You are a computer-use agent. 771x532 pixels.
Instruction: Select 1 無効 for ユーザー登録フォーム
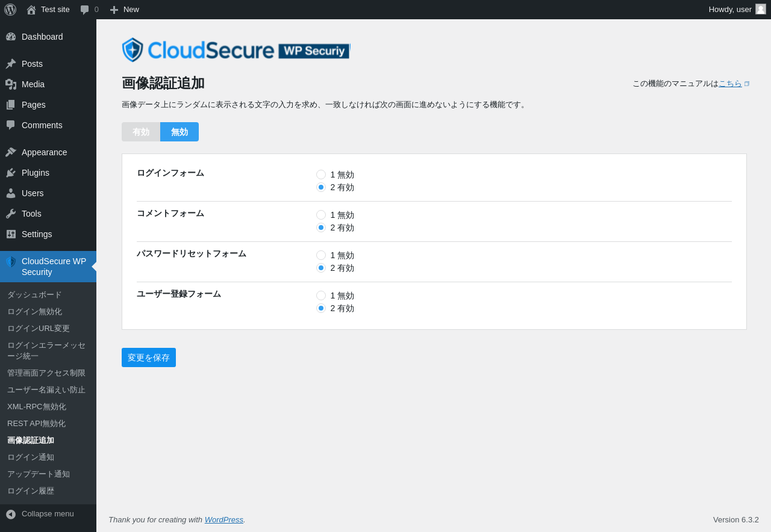pos(321,295)
